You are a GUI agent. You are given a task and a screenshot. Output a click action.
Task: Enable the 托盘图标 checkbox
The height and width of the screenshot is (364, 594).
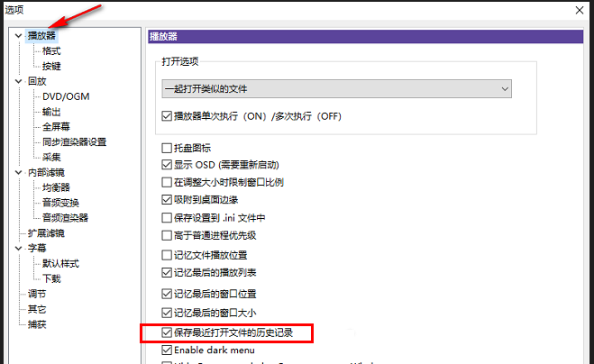click(167, 148)
